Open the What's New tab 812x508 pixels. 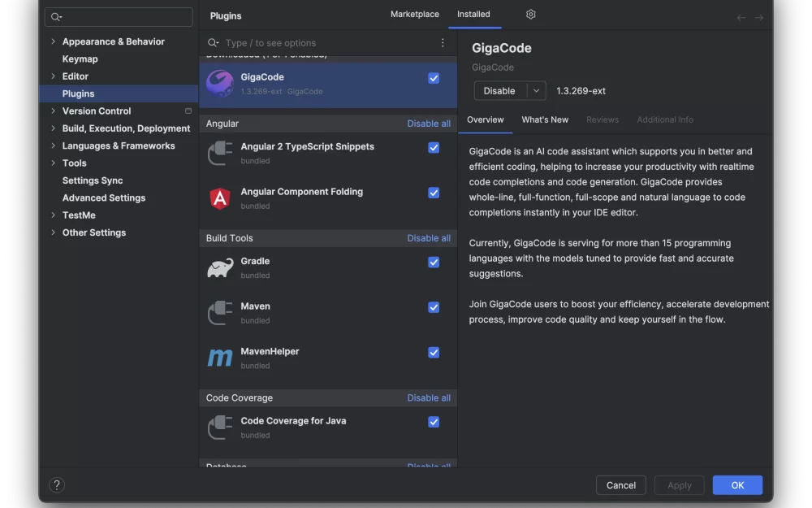(545, 119)
